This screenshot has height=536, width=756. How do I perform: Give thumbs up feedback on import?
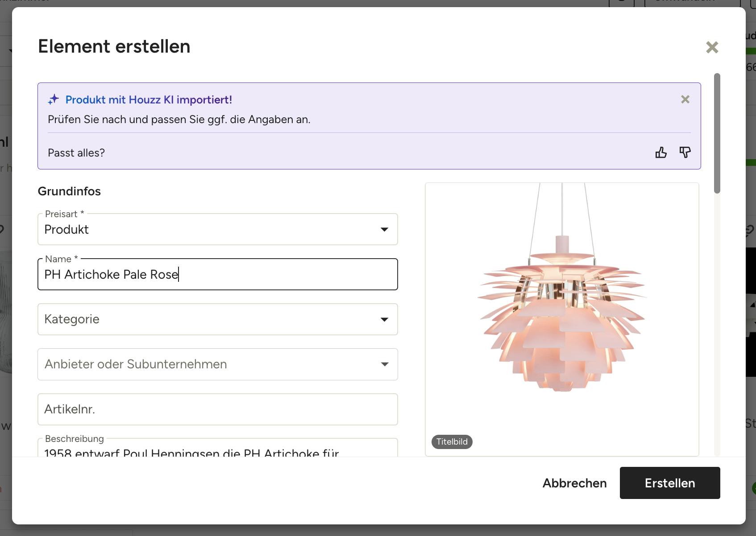click(661, 153)
